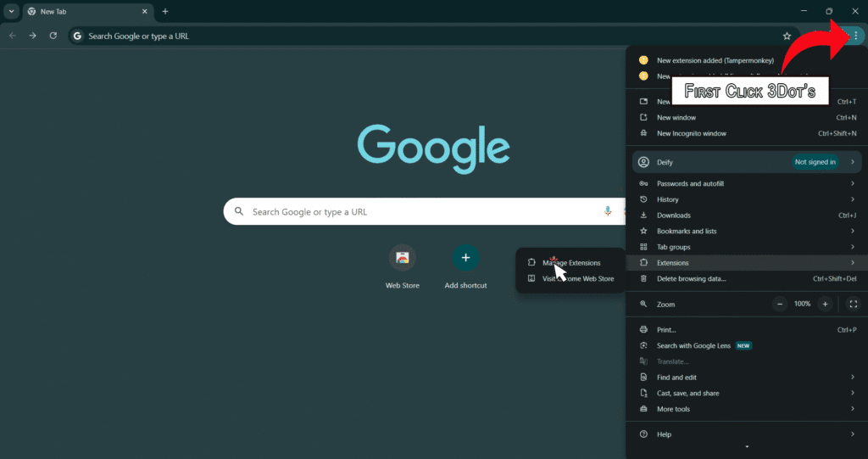Viewport: 868px width, 459px height.
Task: Click the Downloads arrow icon
Action: [x=643, y=216]
